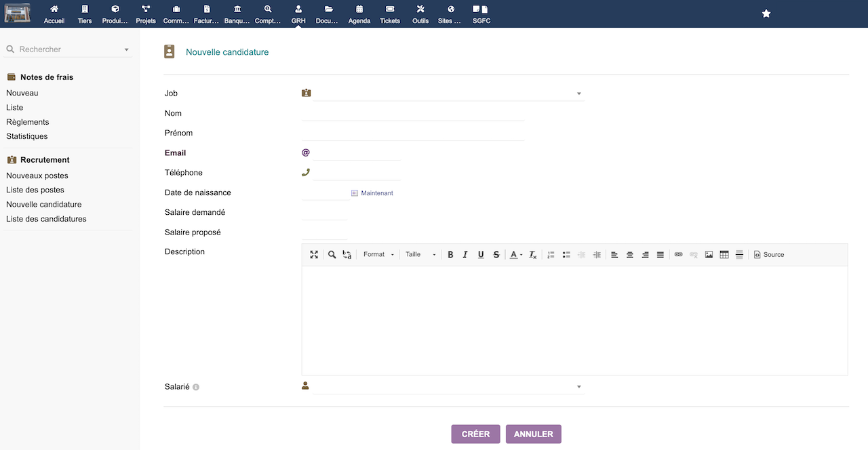The image size is (868, 450).
Task: Switch editor to Source mode
Action: (x=769, y=255)
